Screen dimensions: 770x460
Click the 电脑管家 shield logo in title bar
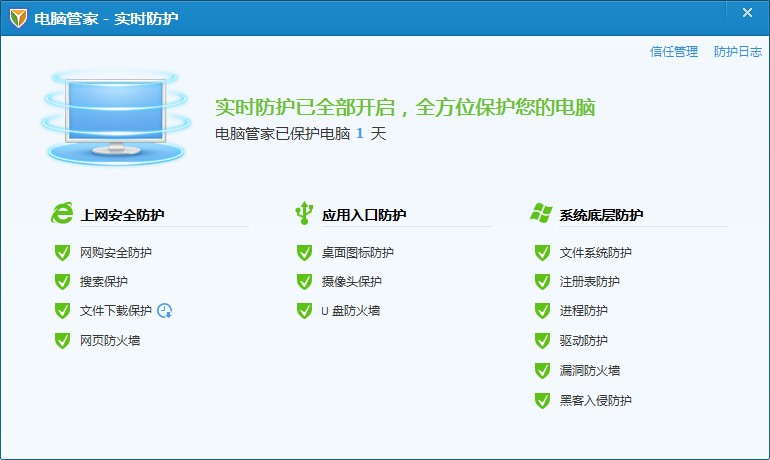click(x=18, y=18)
